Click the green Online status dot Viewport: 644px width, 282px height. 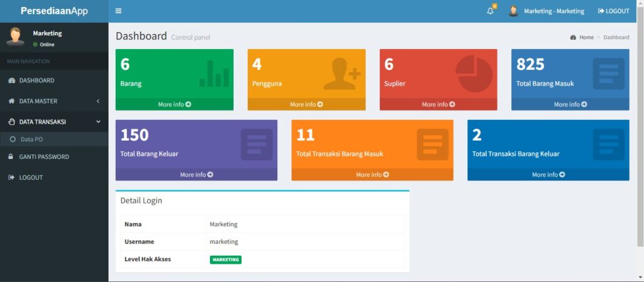pyautogui.click(x=35, y=44)
